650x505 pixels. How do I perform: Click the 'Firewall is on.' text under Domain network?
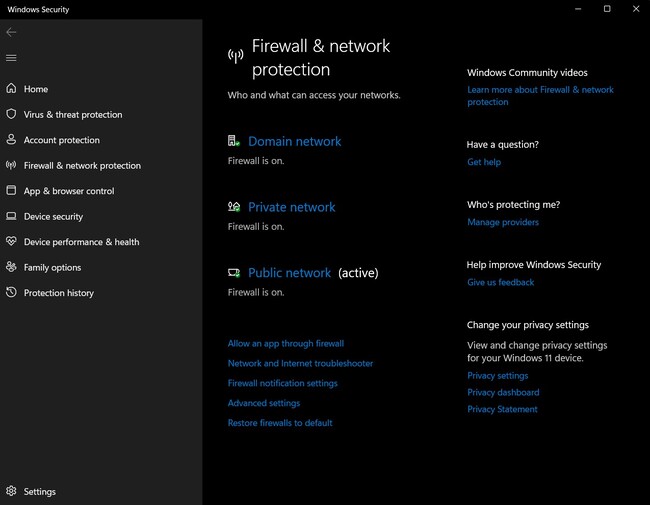point(256,161)
